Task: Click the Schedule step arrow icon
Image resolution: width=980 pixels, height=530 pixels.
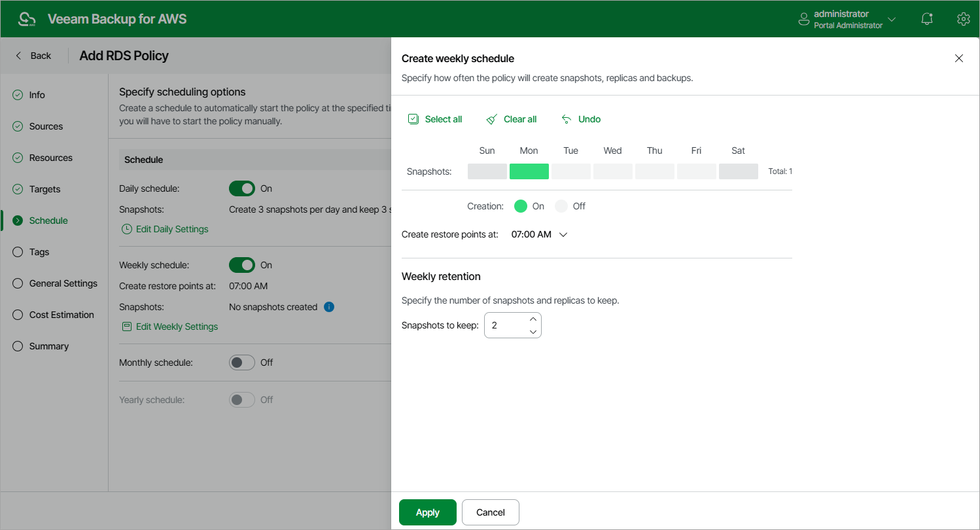Action: click(18, 221)
